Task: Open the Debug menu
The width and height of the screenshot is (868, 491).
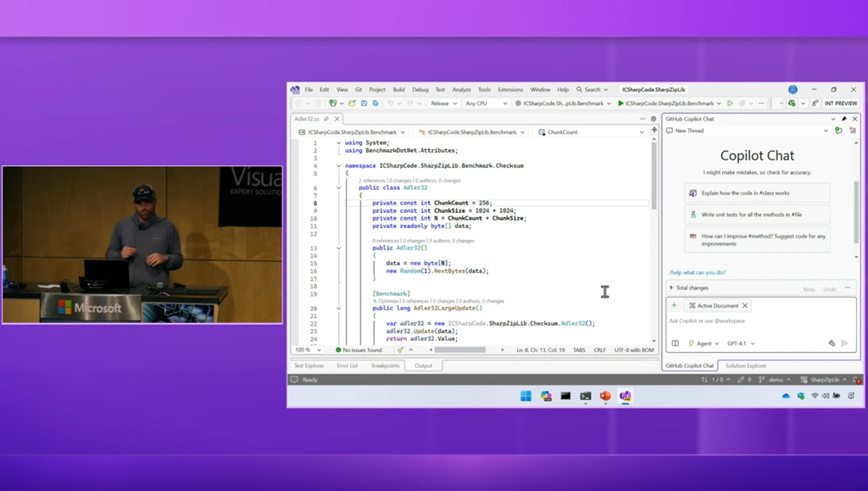Action: tap(420, 90)
